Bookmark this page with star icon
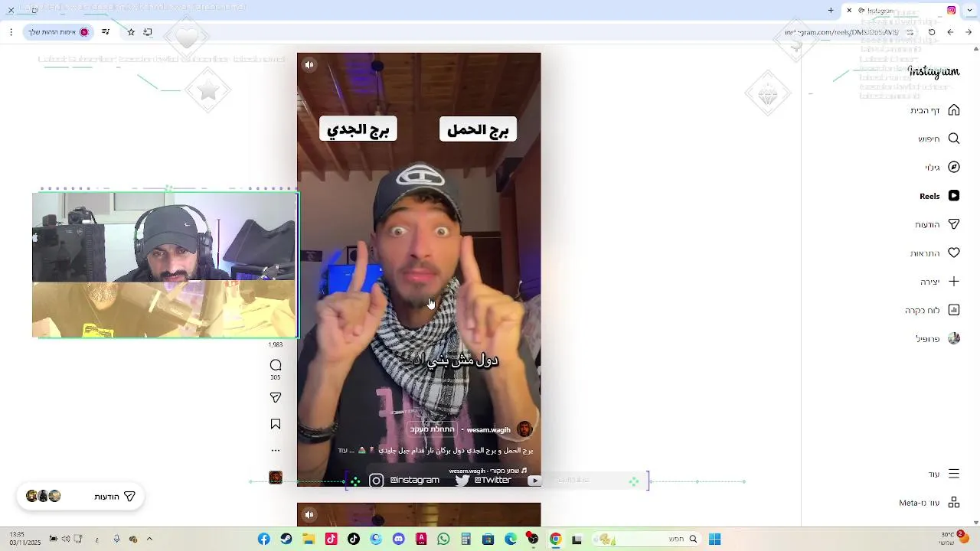 (131, 32)
